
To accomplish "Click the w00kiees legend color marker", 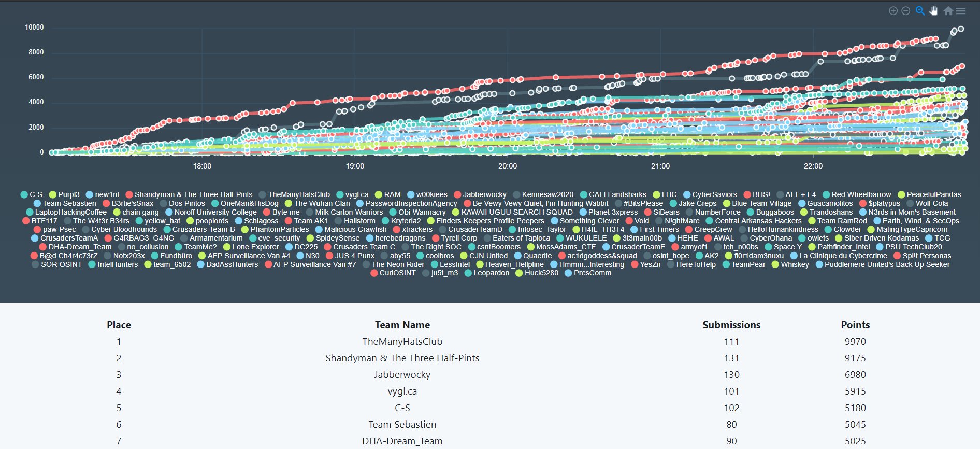I will point(411,194).
